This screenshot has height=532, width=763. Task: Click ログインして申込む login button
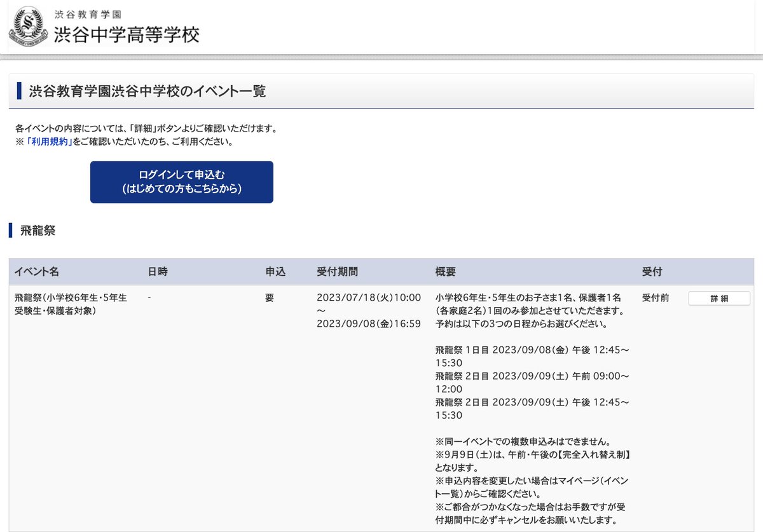coord(182,182)
